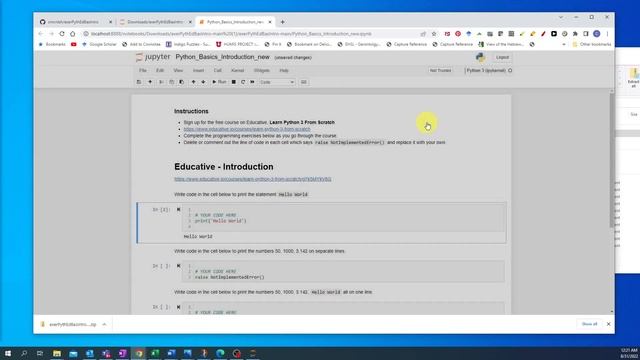Click the Not Trusted notebook button

440,71
